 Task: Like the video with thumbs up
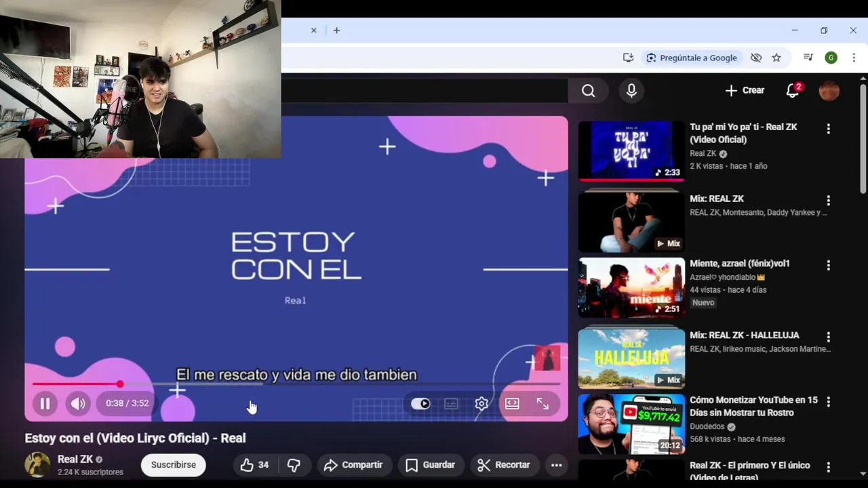255,465
